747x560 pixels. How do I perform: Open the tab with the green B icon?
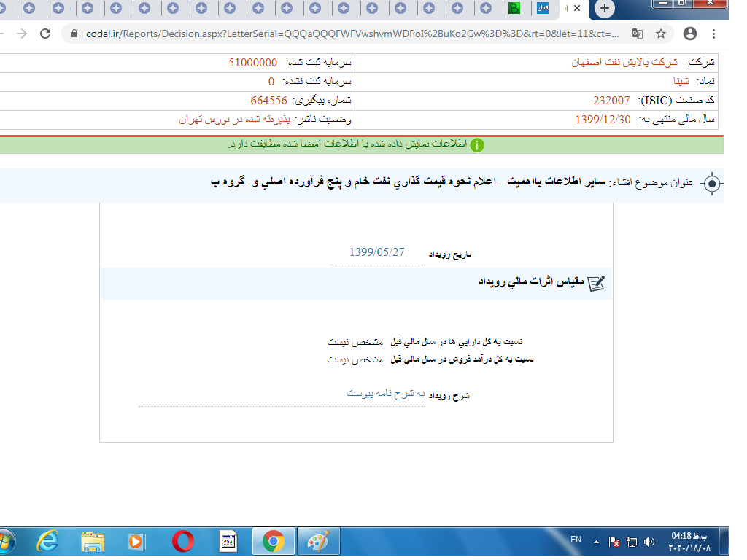(514, 8)
